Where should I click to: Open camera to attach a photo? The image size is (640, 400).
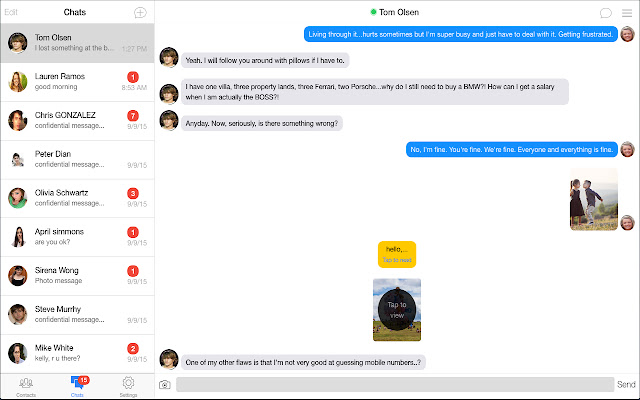click(164, 384)
